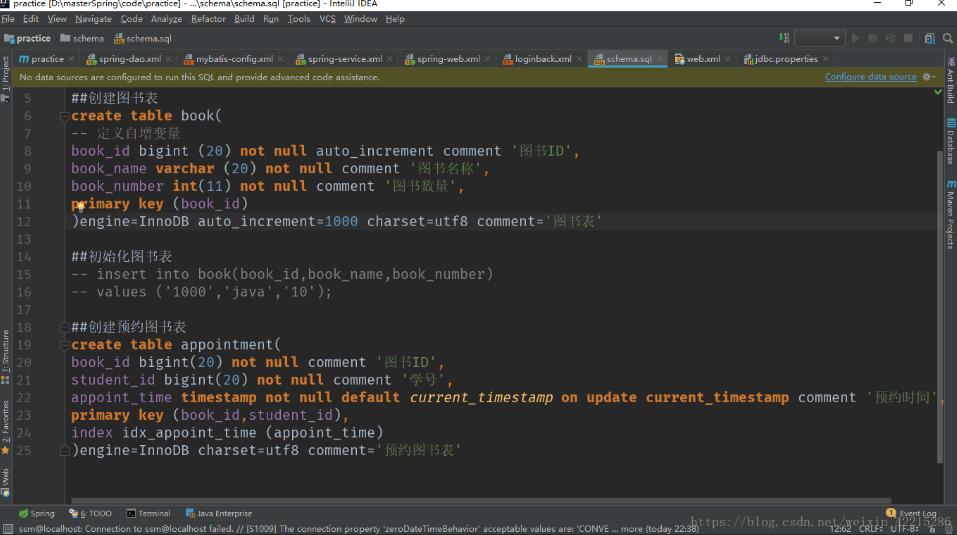Open the CRLF line separator dropdown
957x535 pixels.
click(871, 528)
